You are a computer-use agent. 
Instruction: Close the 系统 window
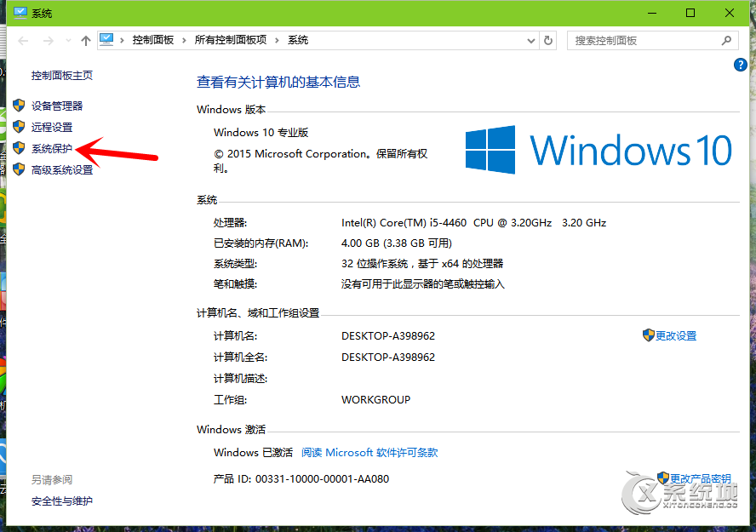(x=730, y=13)
